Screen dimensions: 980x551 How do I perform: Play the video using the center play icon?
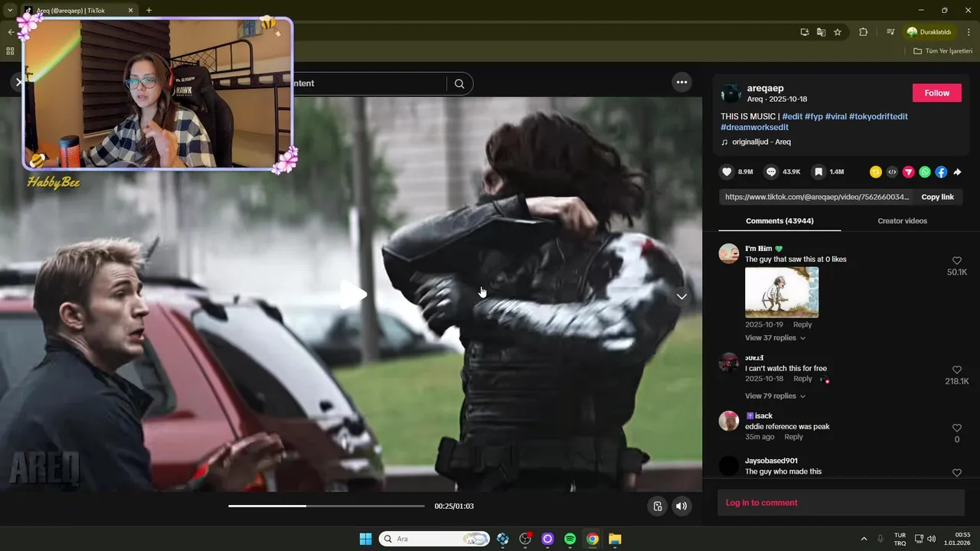[353, 295]
